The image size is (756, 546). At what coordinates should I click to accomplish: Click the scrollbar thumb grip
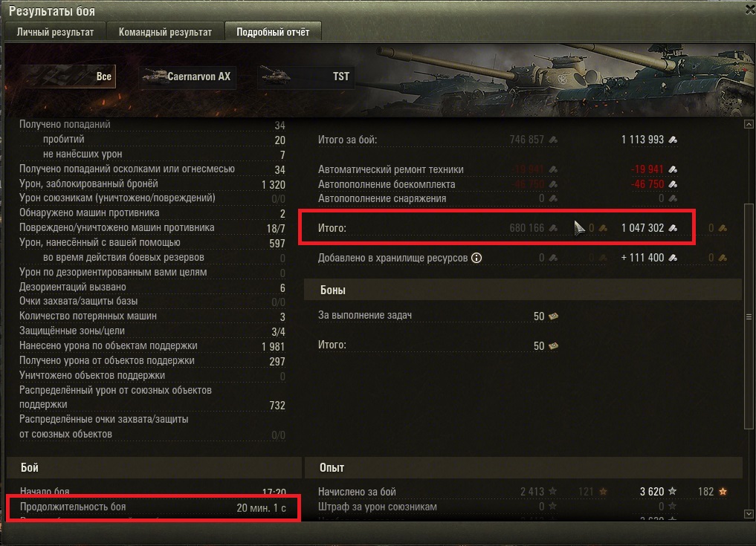[749, 316]
